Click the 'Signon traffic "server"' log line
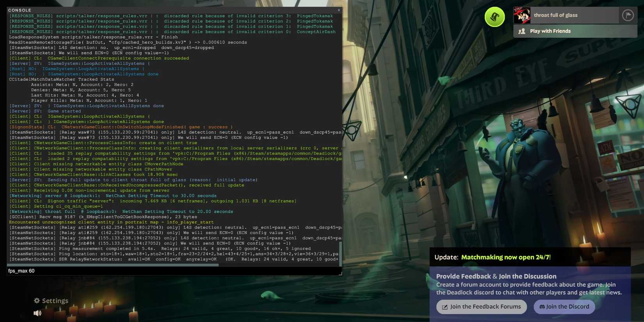This screenshot has height=322, width=644. pos(153,201)
